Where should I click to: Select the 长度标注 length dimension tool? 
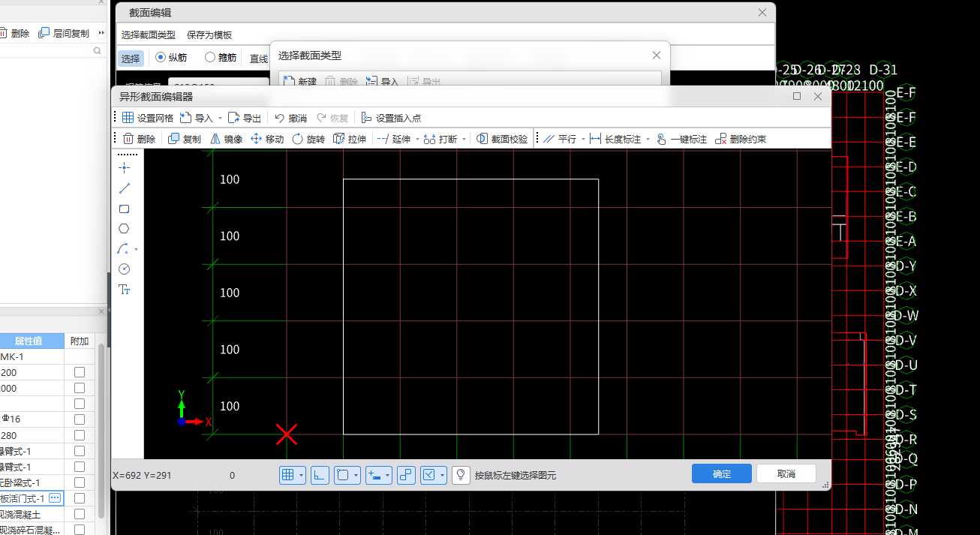pyautogui.click(x=615, y=139)
